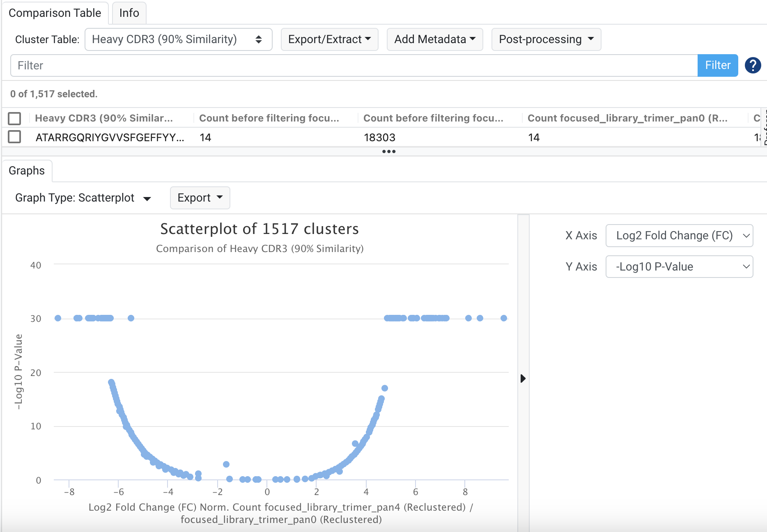Open the Export/Extract dropdown menu

coord(329,39)
